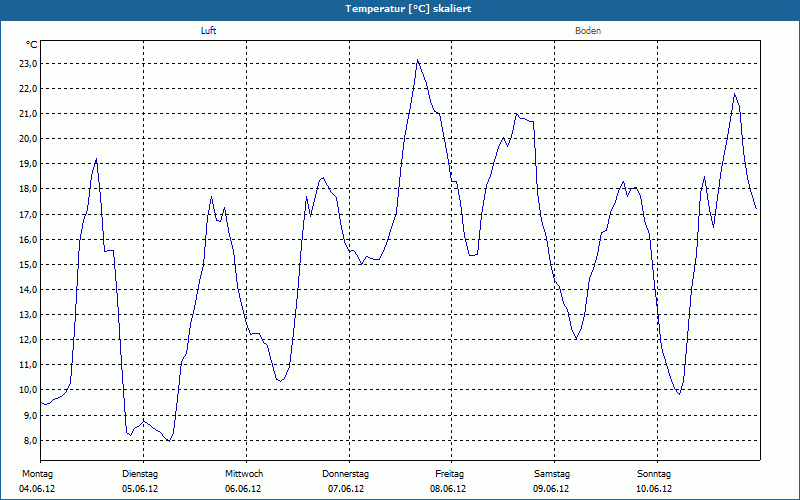The image size is (800, 500).
Task: Click the 17,0 axis value
Action: pyautogui.click(x=28, y=214)
